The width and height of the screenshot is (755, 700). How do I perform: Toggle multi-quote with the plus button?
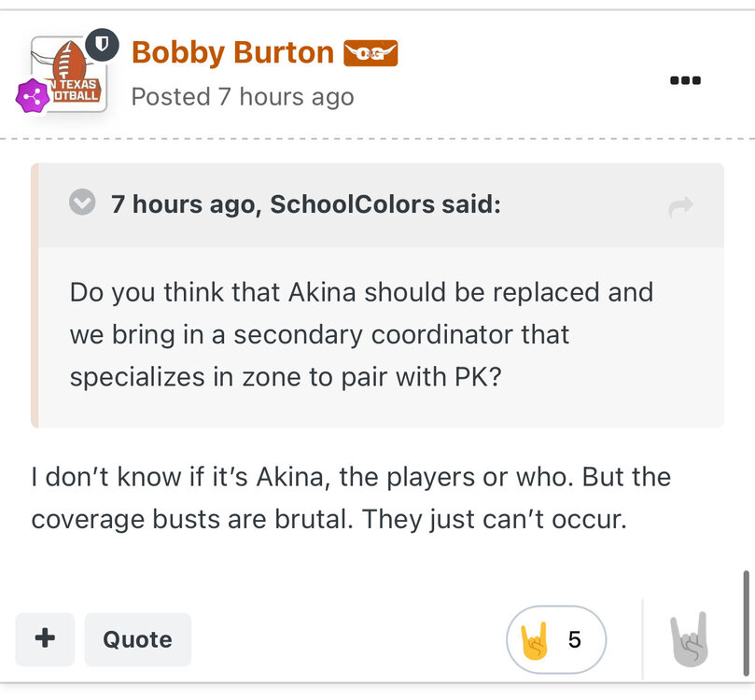point(45,639)
